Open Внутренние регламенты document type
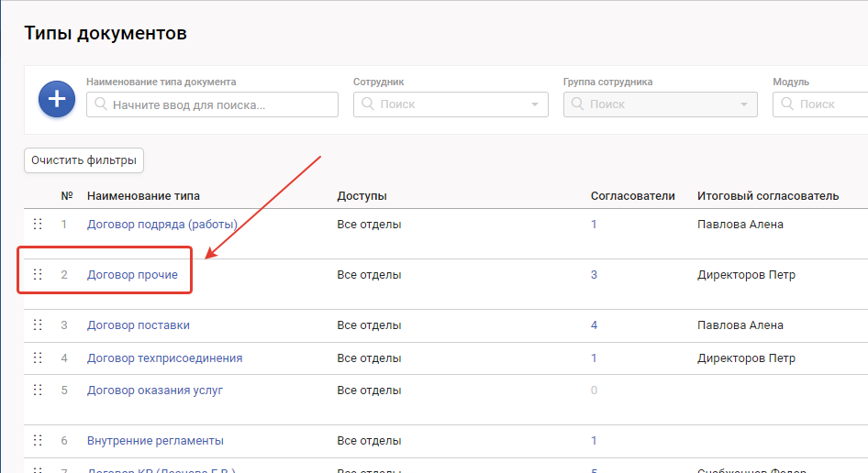Screen dimensions: 868x473 coord(155,440)
